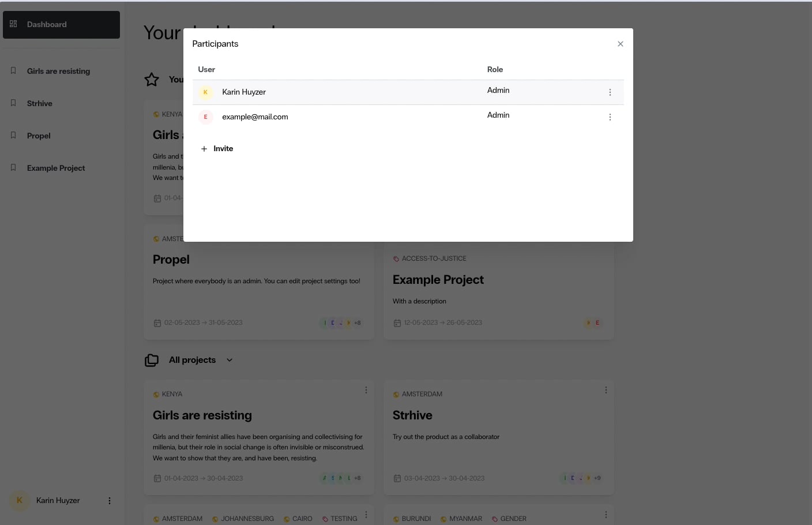The image size is (812, 525).
Task: Click the bookmark icon beside Propel in sidebar
Action: coord(13,135)
